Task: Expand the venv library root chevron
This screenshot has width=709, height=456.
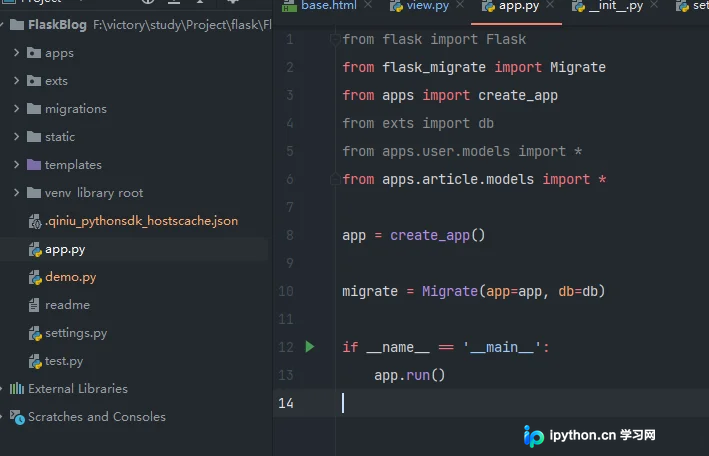Action: (x=16, y=193)
